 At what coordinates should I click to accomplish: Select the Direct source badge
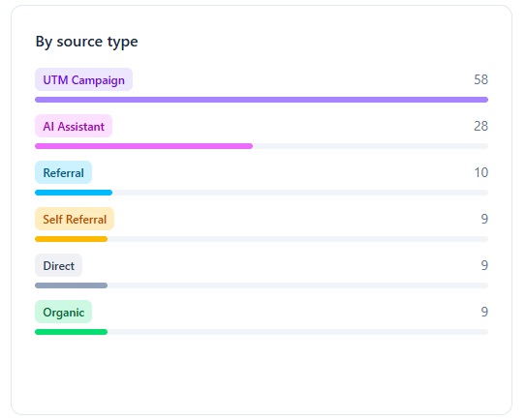tap(58, 265)
